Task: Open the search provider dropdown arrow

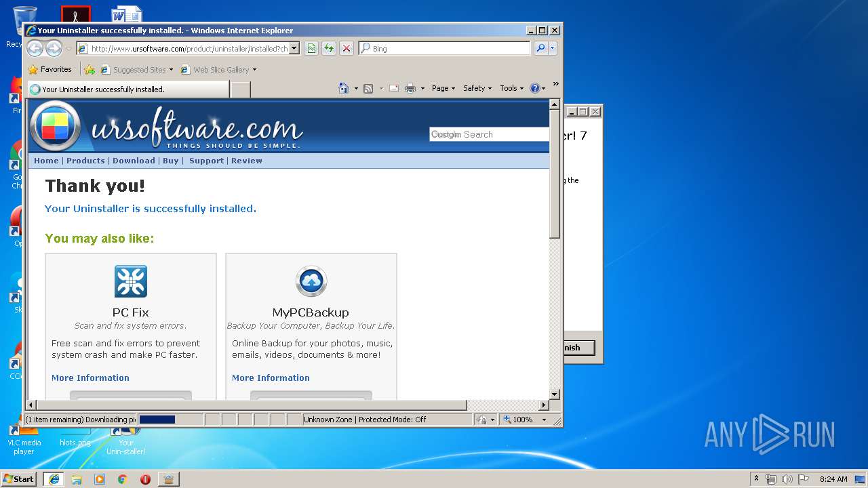Action: (x=553, y=48)
